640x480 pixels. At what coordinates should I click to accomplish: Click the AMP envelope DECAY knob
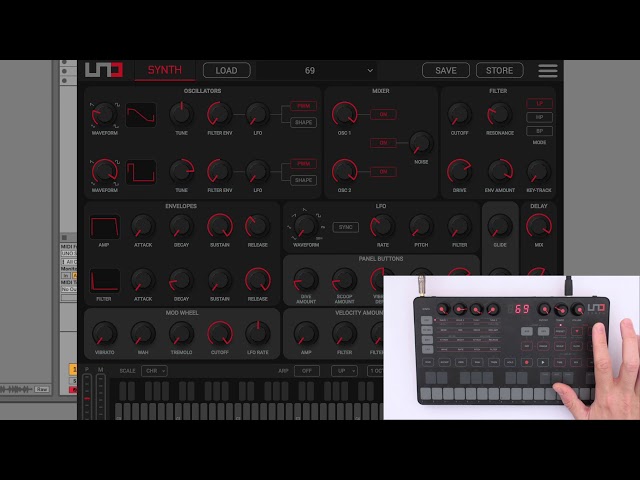point(181,226)
